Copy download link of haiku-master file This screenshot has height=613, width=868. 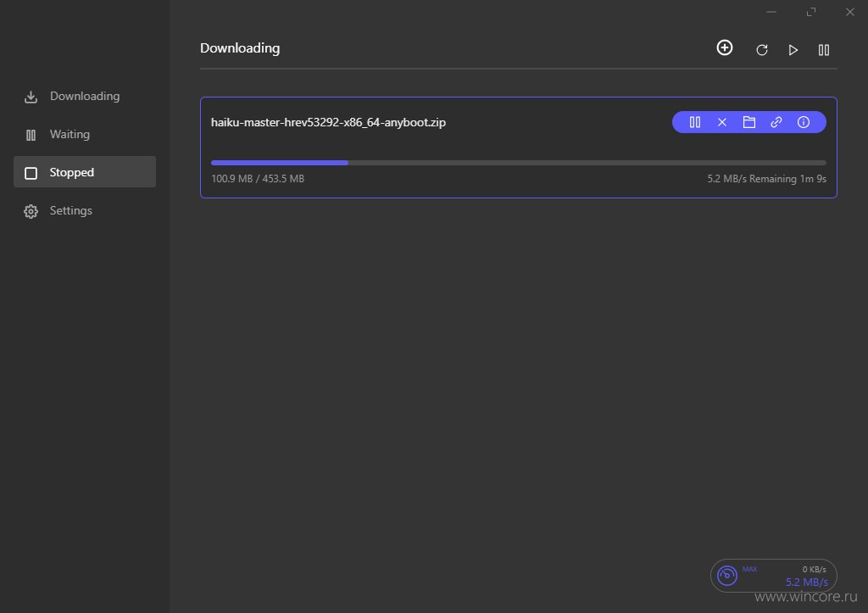776,122
